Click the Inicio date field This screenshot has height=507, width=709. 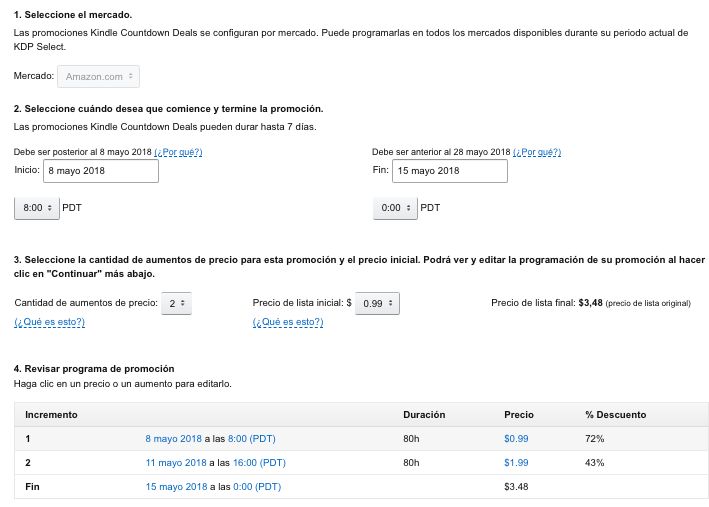[x=100, y=171]
